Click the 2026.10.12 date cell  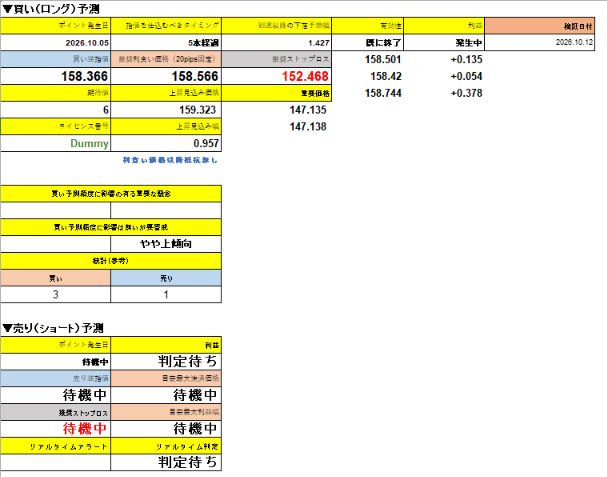[x=540, y=43]
